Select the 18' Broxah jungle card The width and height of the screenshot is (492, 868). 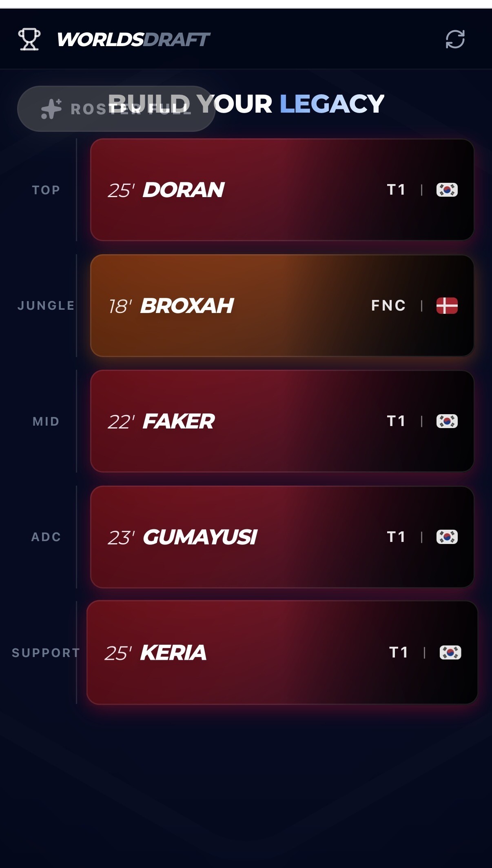(x=282, y=306)
